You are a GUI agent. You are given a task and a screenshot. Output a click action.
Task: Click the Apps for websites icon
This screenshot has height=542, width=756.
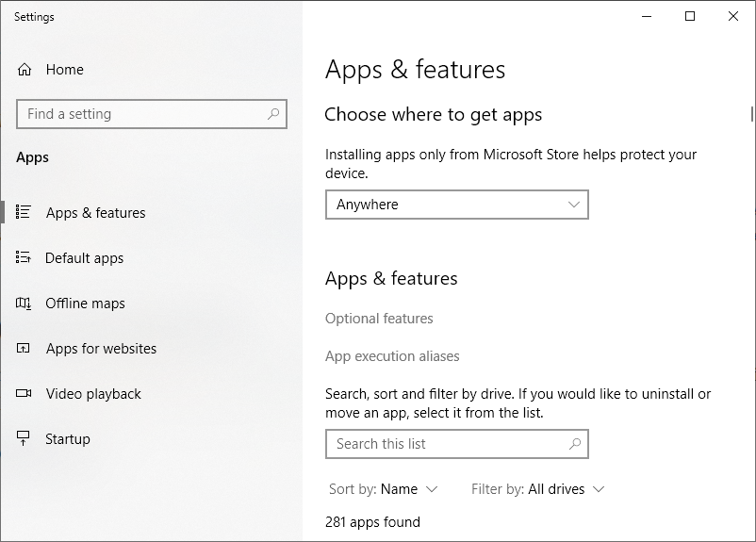click(x=24, y=348)
